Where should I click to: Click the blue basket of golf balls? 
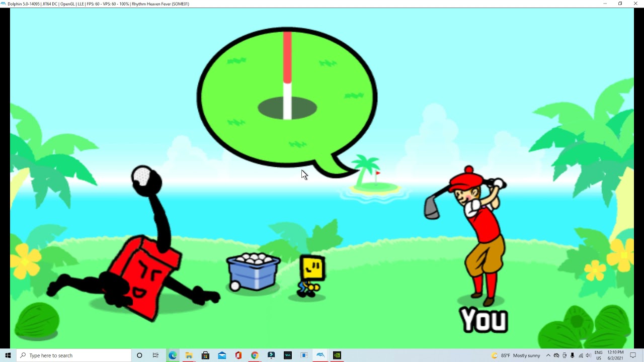click(x=253, y=272)
